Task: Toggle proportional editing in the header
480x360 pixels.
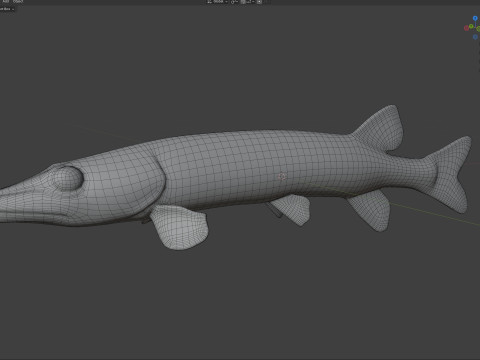Action: (x=259, y=2)
